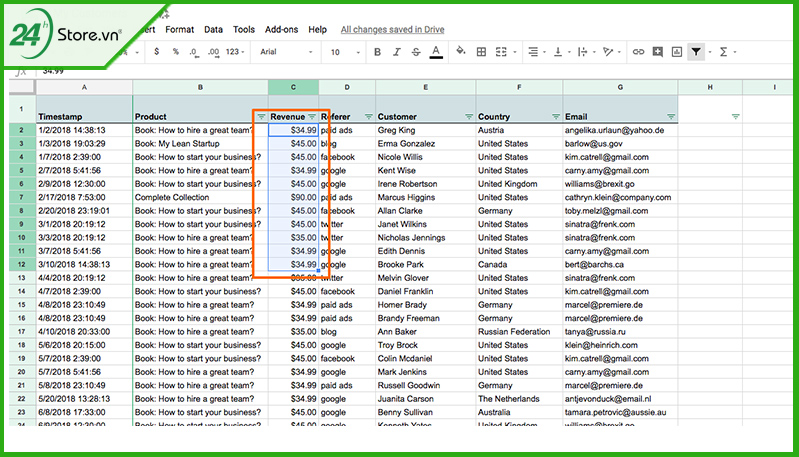The height and width of the screenshot is (457, 799).
Task: Format selection as percent
Action: point(175,51)
